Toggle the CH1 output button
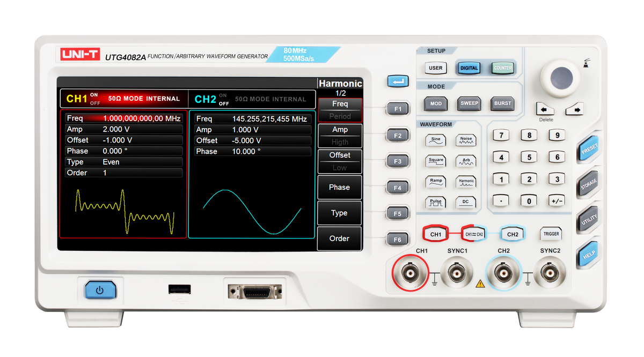644x357 pixels. click(435, 234)
